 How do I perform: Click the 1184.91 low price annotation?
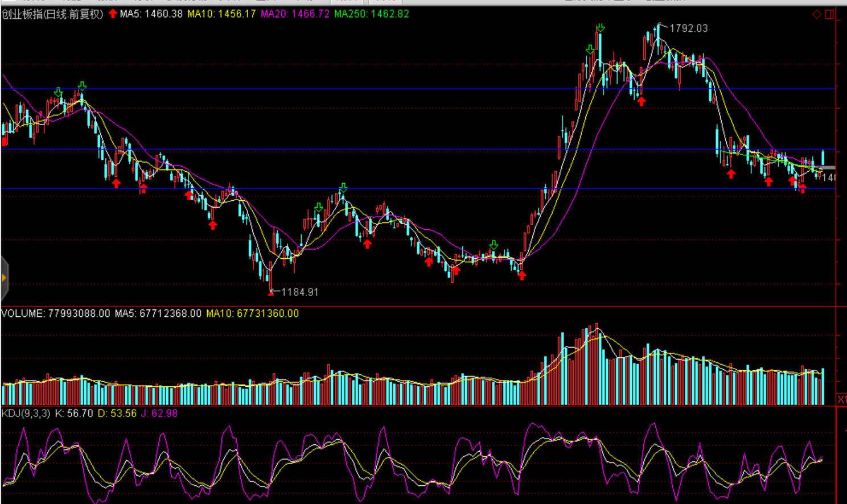tap(299, 292)
